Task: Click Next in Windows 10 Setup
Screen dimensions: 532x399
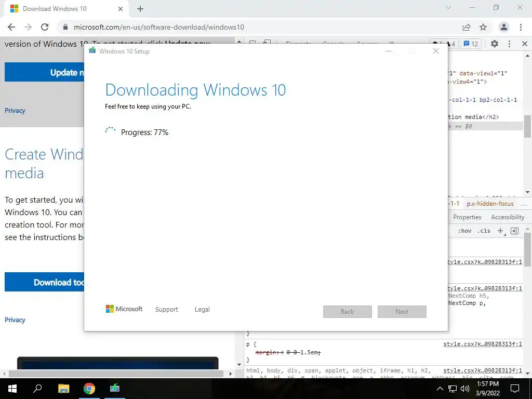Action: click(x=402, y=312)
